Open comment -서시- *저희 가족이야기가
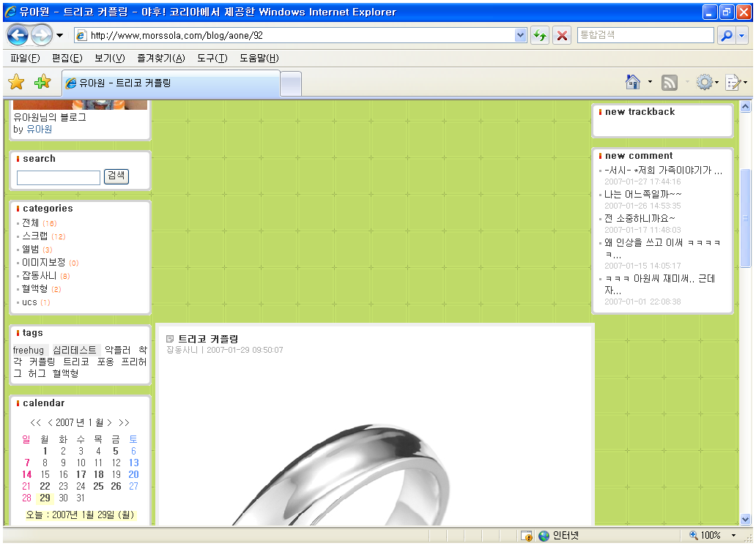The width and height of the screenshot is (756, 546). [x=664, y=170]
